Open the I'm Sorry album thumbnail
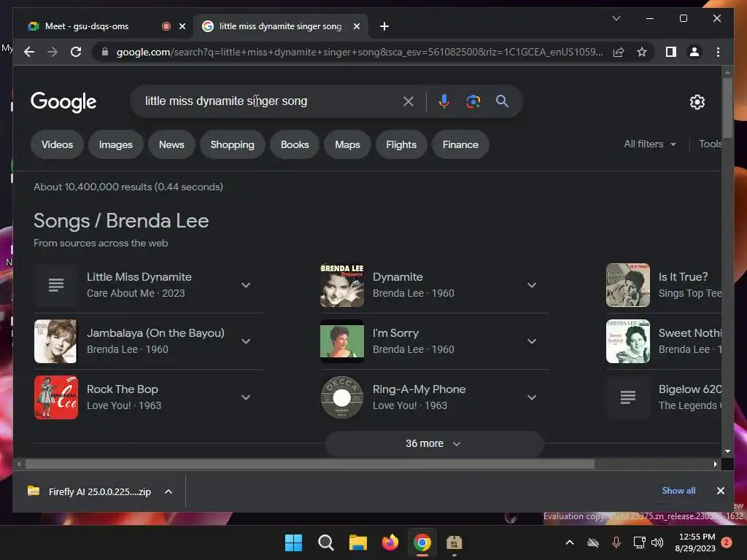747x560 pixels. pyautogui.click(x=342, y=341)
